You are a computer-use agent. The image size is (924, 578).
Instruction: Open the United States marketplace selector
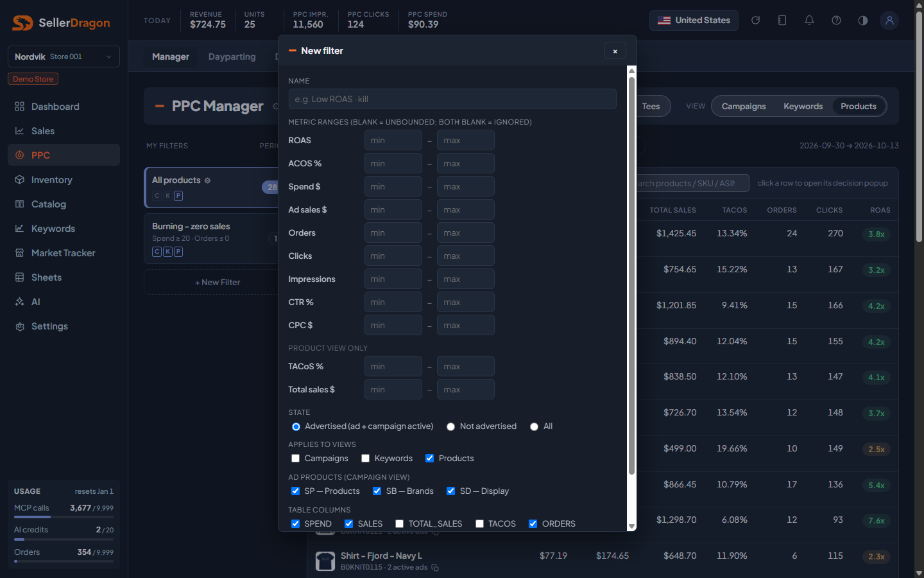694,21
